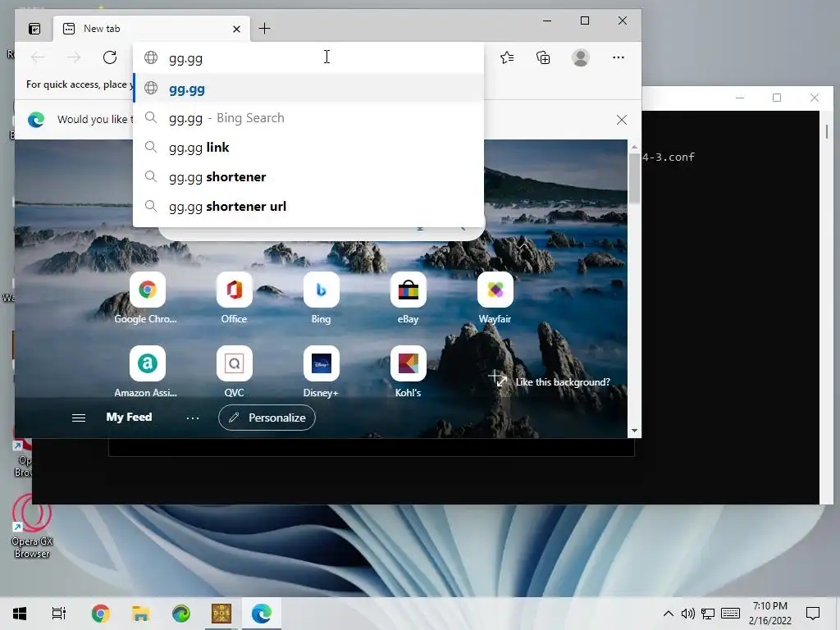Dismiss the Would you like notification bar
This screenshot has height=630, width=840.
click(622, 120)
